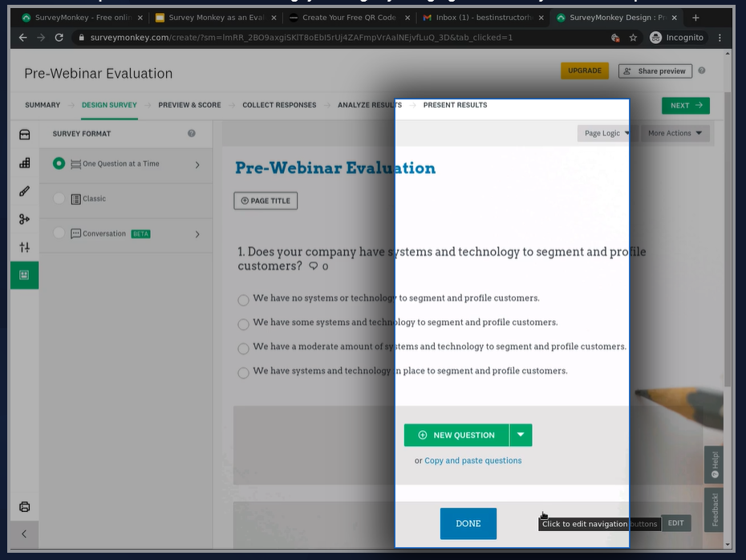Select the Conversation survey format
This screenshot has height=560, width=746.
coord(59,233)
